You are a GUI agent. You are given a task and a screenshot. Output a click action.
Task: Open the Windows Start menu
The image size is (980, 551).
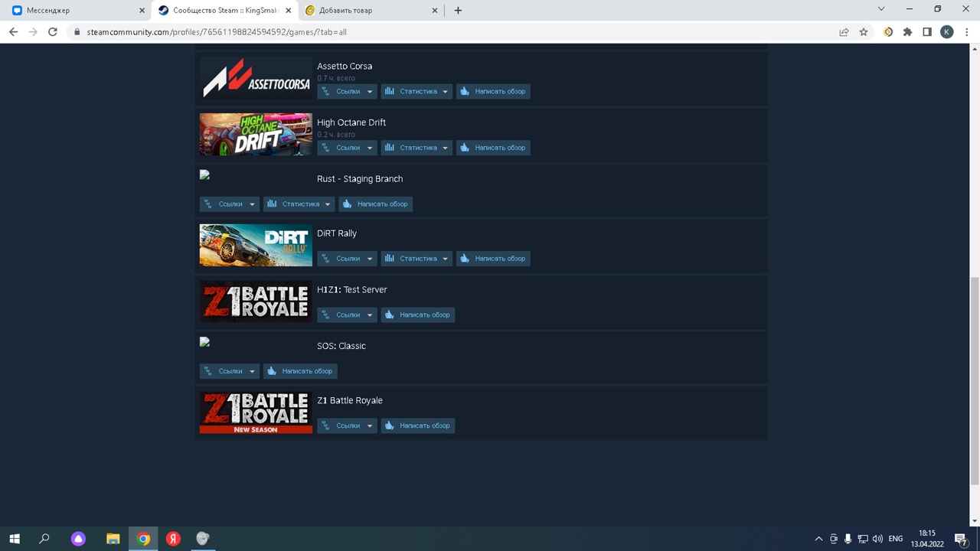(x=15, y=539)
